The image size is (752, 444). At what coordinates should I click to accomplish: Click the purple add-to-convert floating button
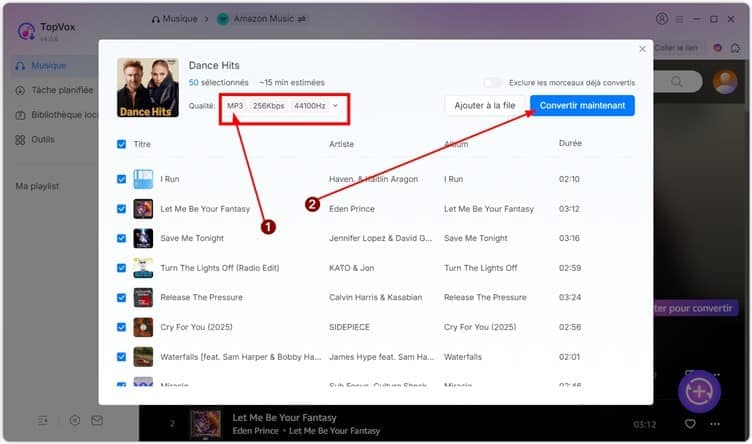(x=699, y=392)
